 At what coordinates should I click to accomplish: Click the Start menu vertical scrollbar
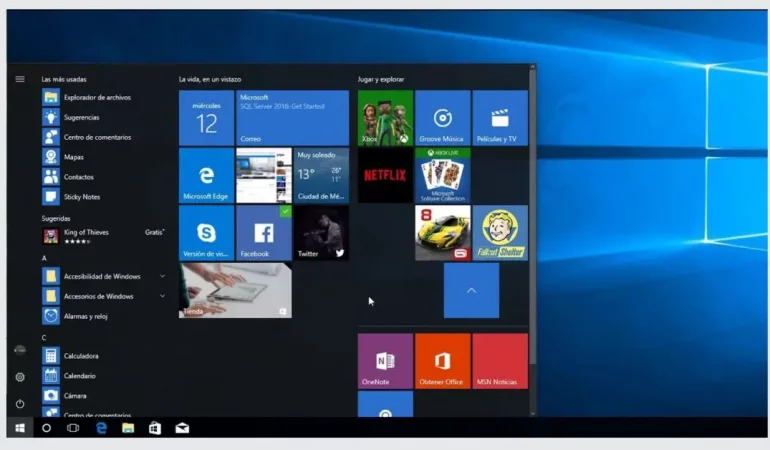[533, 219]
